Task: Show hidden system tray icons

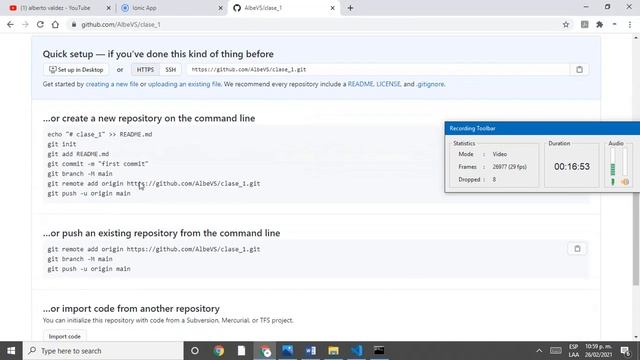Action: (539, 351)
